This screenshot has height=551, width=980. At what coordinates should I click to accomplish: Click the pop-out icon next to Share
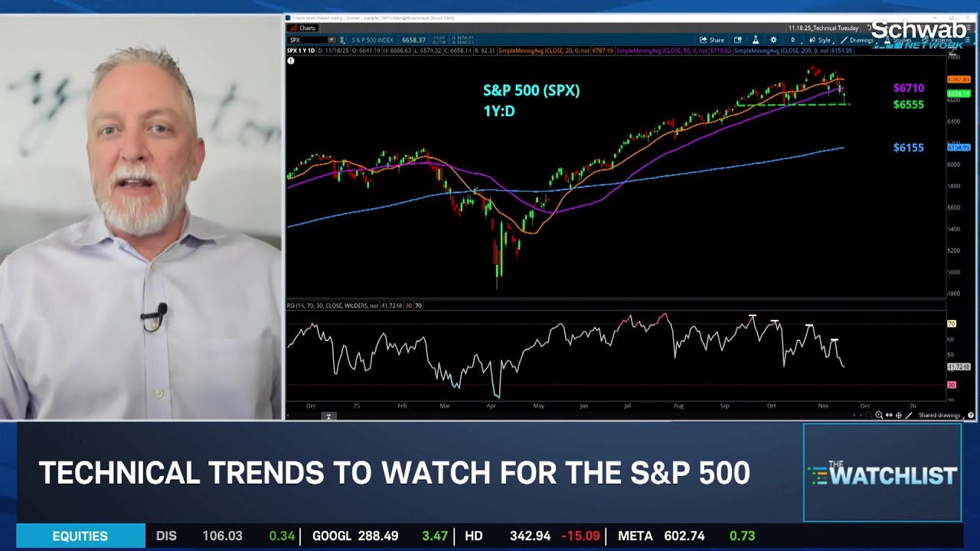coord(738,40)
